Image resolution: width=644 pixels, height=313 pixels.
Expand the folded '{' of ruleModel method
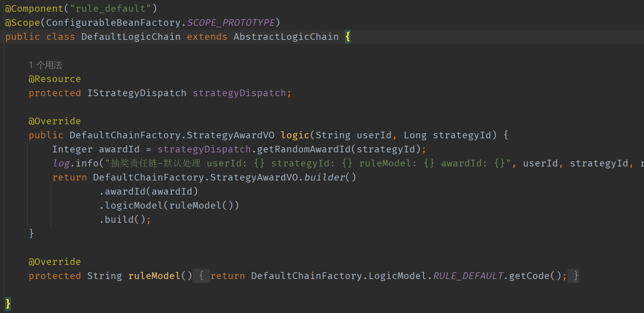(x=201, y=276)
